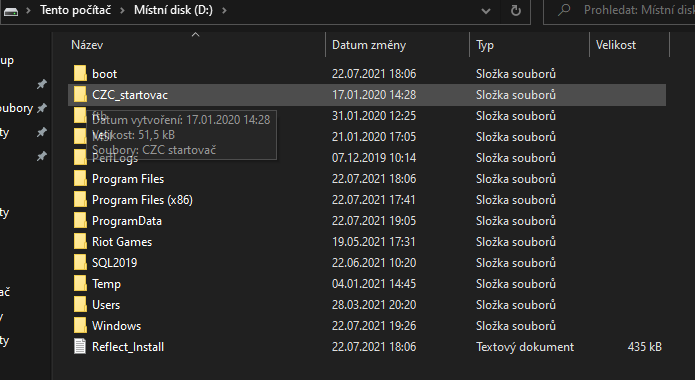
Task: Click date 28.03.2021 20:20
Action: (x=374, y=305)
